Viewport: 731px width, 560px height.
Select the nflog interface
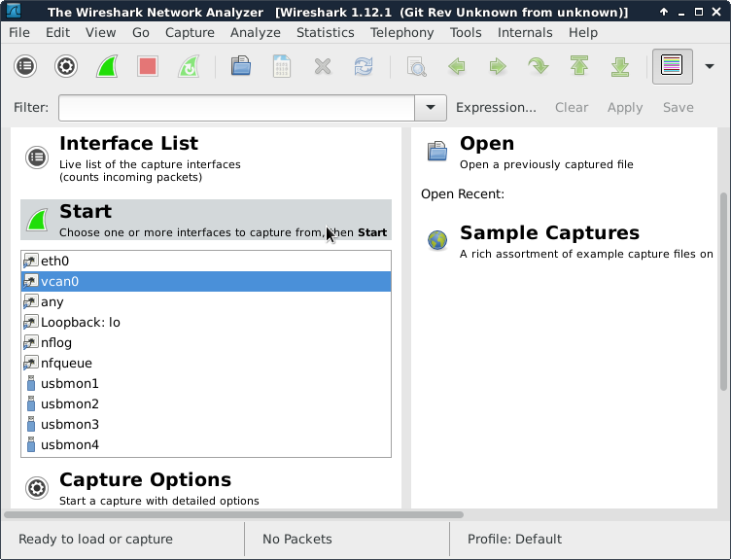[x=206, y=343]
